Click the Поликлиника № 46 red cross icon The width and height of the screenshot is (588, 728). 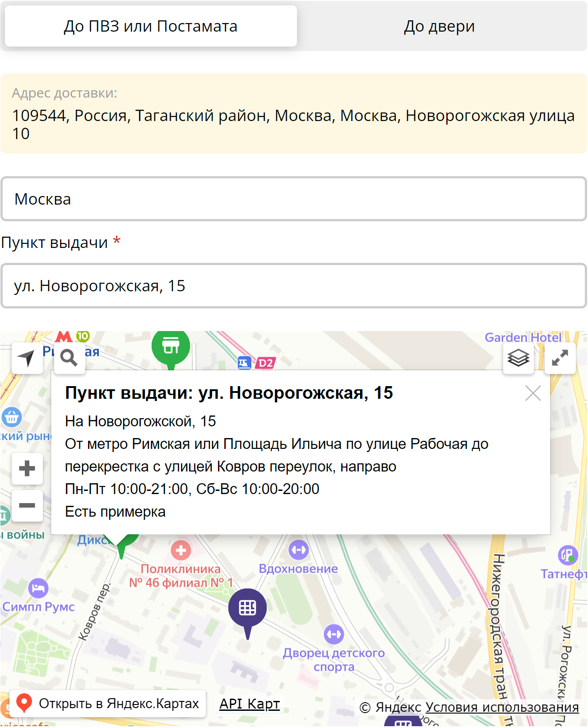coord(181,551)
